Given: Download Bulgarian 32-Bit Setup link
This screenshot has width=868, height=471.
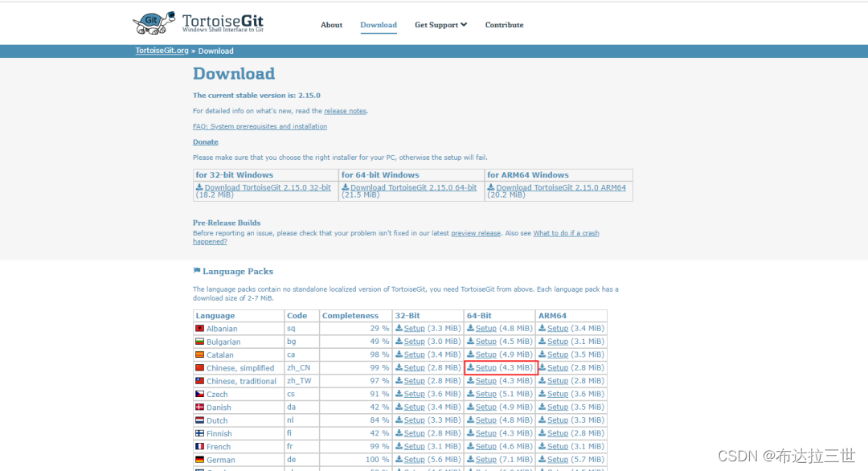Looking at the screenshot, I should pyautogui.click(x=414, y=342).
